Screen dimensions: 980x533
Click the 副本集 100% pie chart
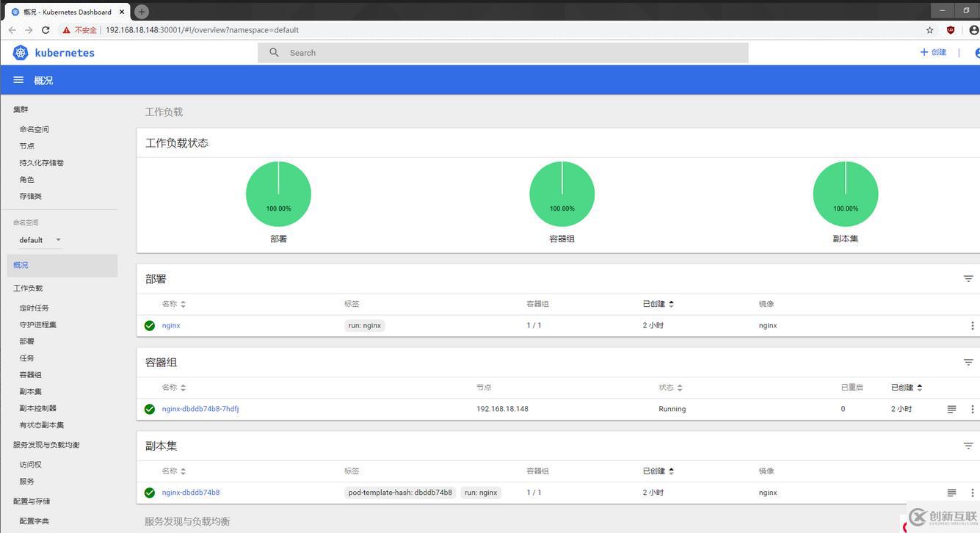[x=846, y=194]
